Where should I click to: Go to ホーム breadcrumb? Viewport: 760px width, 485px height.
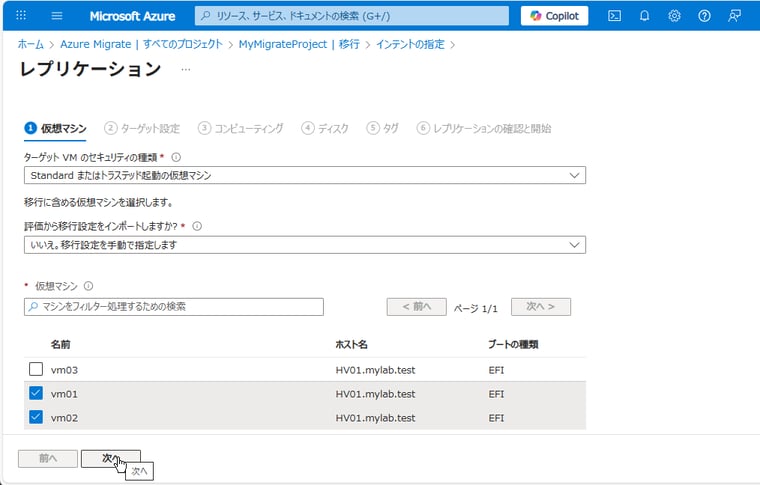[31, 44]
